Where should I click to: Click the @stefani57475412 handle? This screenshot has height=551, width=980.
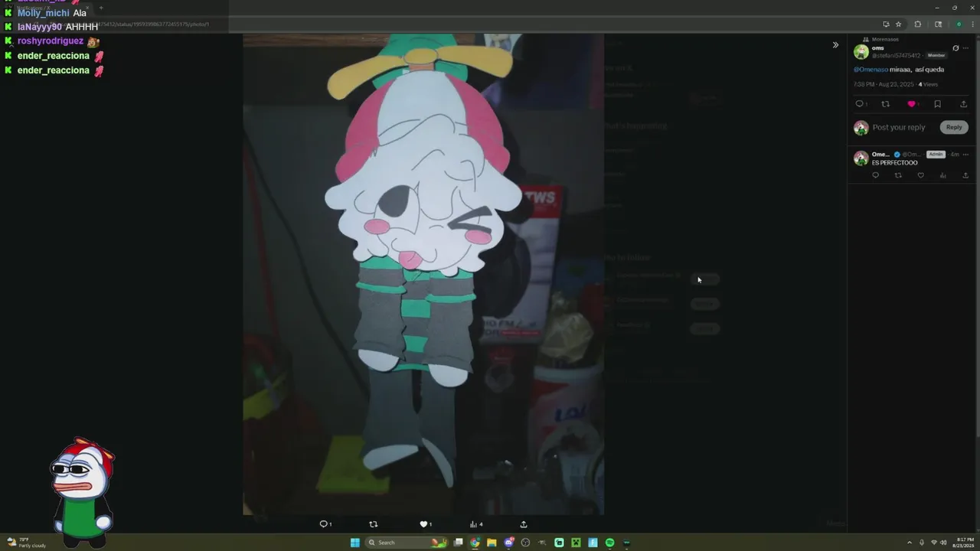coord(897,56)
